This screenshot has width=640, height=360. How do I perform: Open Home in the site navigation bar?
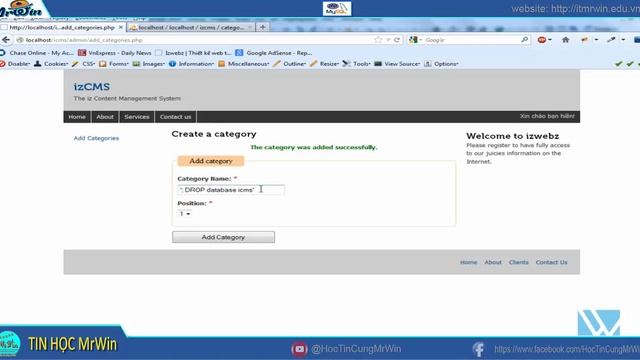(77, 117)
